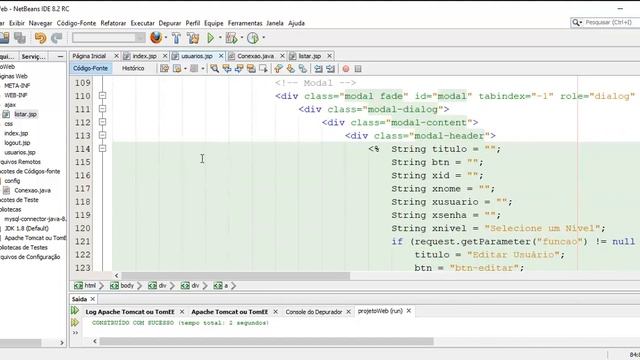Open the Refatorar menu

click(x=113, y=23)
